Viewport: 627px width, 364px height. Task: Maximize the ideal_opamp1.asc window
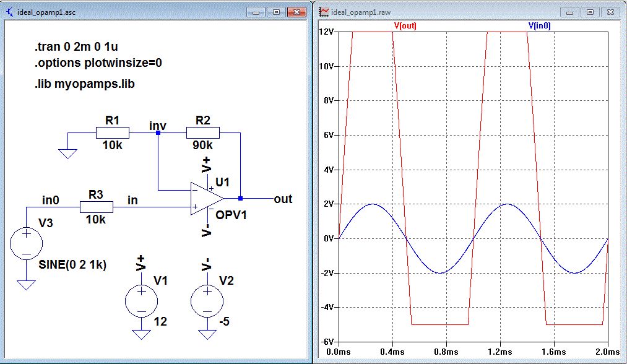(276, 12)
